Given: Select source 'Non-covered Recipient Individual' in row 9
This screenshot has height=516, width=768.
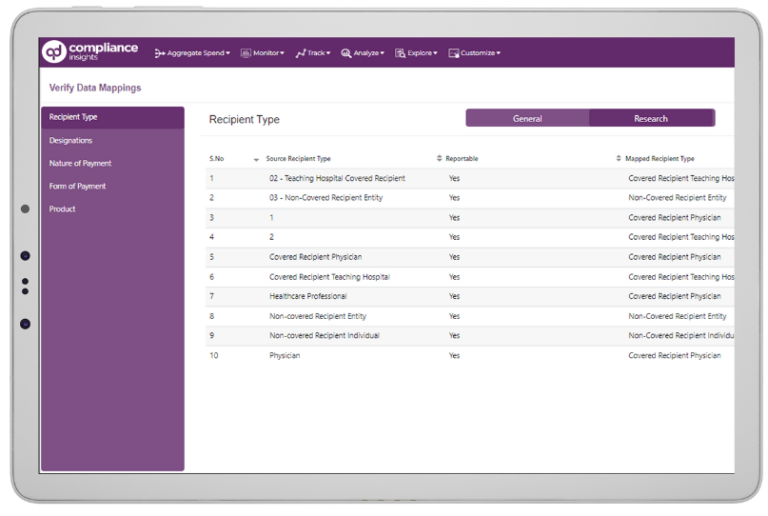Looking at the screenshot, I should (x=324, y=335).
